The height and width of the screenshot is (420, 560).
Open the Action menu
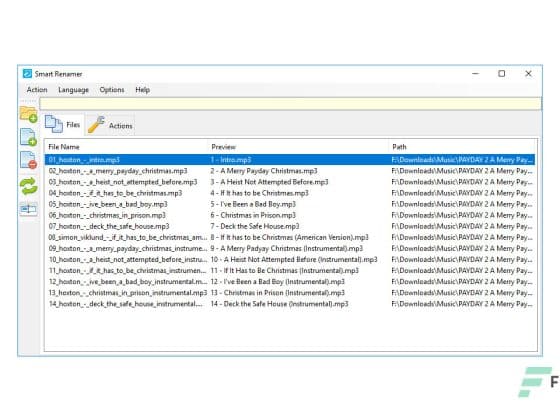[x=37, y=90]
